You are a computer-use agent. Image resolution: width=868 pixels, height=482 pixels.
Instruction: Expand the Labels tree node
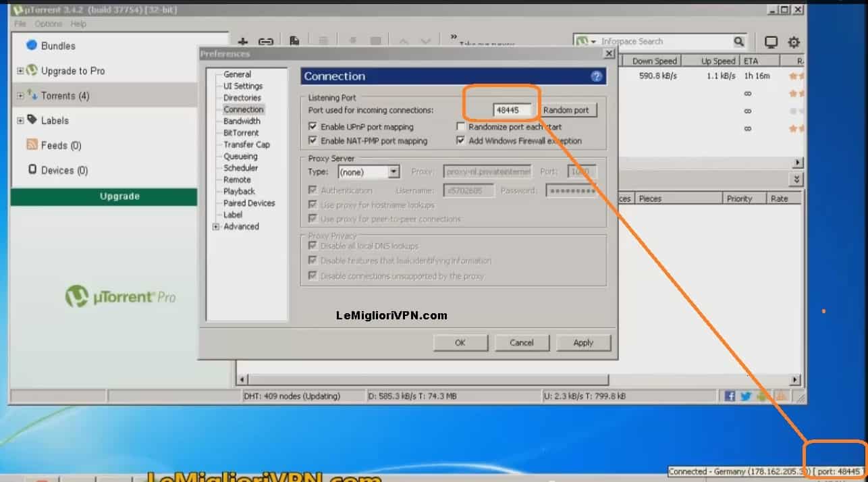pyautogui.click(x=20, y=121)
